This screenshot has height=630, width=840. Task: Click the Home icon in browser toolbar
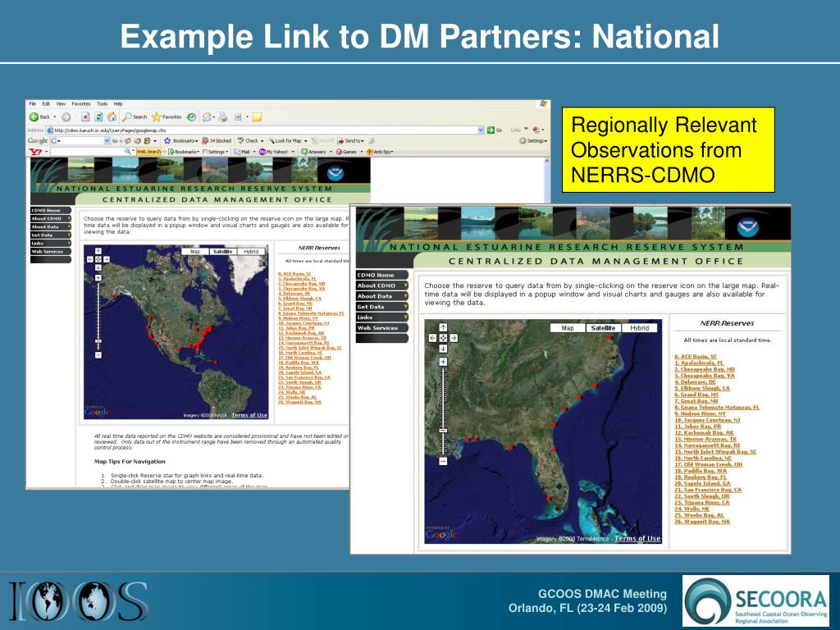click(x=112, y=116)
